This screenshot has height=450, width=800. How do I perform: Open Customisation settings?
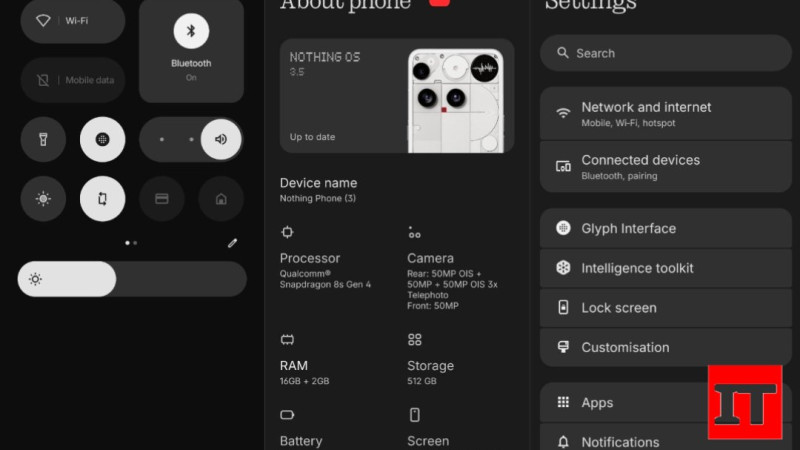[666, 347]
